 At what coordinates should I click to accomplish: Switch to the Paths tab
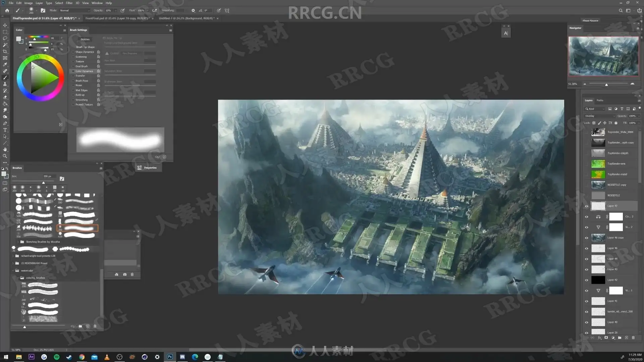tap(600, 100)
